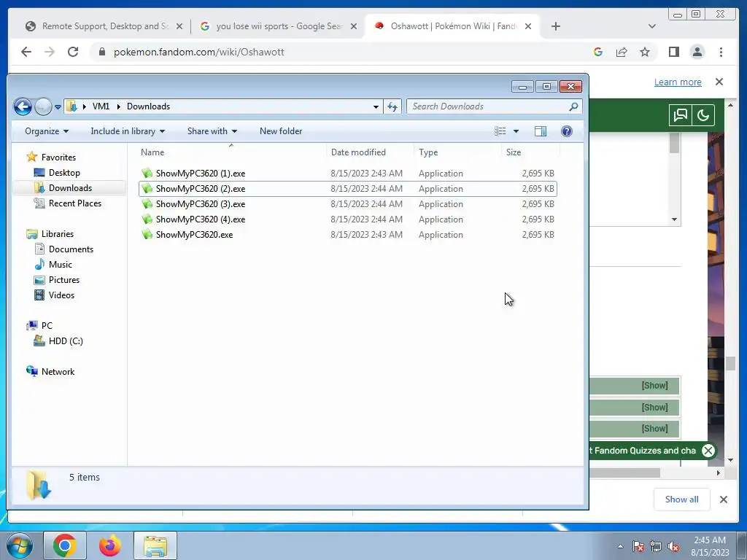
Task: Select Downloads in Favorites
Action: (70, 188)
